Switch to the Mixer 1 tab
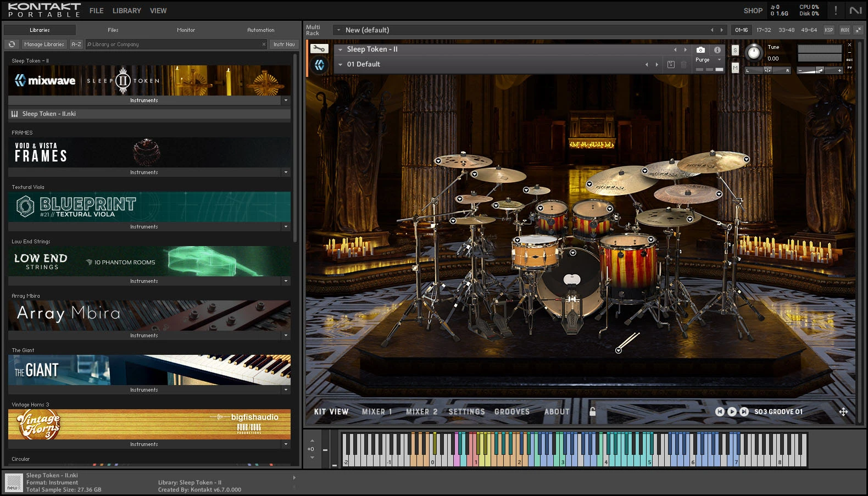The height and width of the screenshot is (496, 868). coord(377,411)
